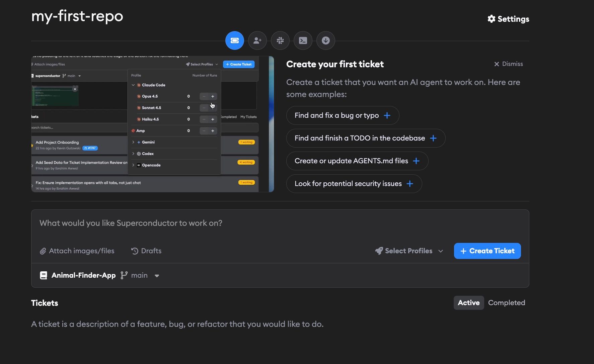Viewport: 594px width, 364px height.
Task: Click the paperclip attach icon
Action: [43, 251]
